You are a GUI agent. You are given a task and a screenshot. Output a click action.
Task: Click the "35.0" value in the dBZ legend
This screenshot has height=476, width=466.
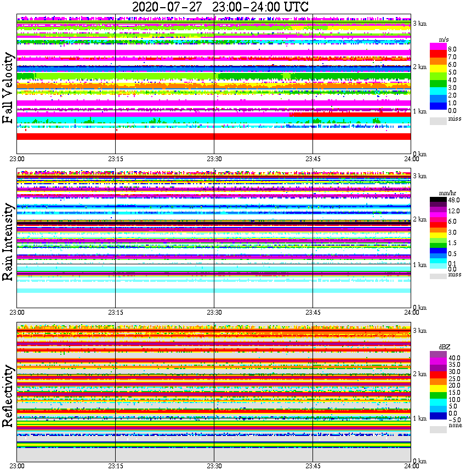[454, 365]
